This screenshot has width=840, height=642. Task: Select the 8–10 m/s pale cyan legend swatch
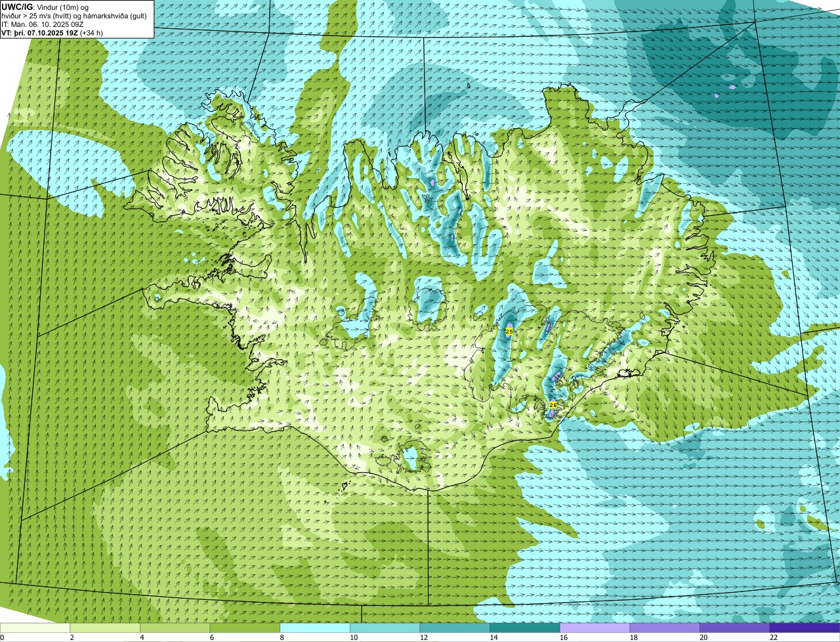tap(315, 628)
